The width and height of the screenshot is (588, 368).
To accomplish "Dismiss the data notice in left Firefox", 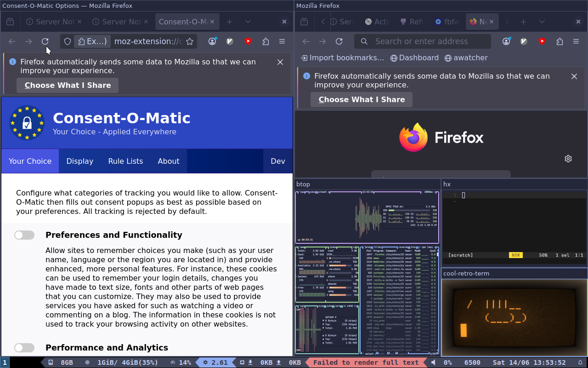I will click(x=280, y=62).
